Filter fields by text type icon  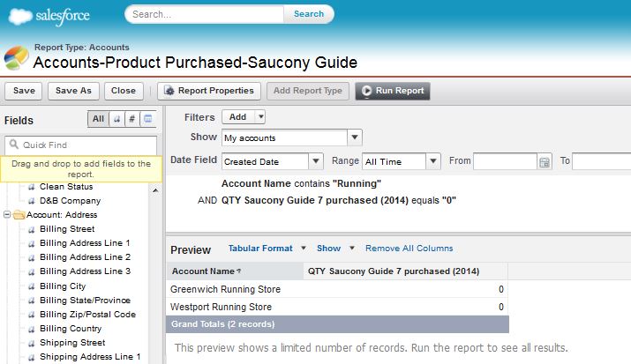116,119
